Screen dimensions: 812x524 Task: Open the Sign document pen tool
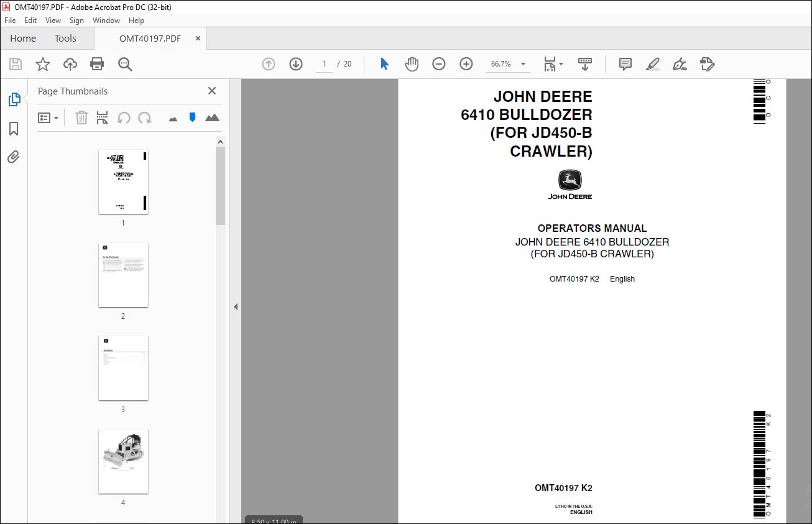680,64
